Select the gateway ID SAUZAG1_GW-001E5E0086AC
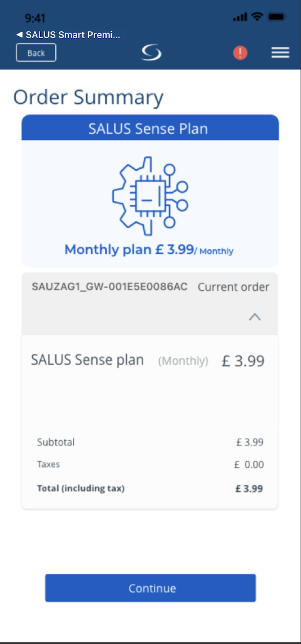 [x=109, y=287]
